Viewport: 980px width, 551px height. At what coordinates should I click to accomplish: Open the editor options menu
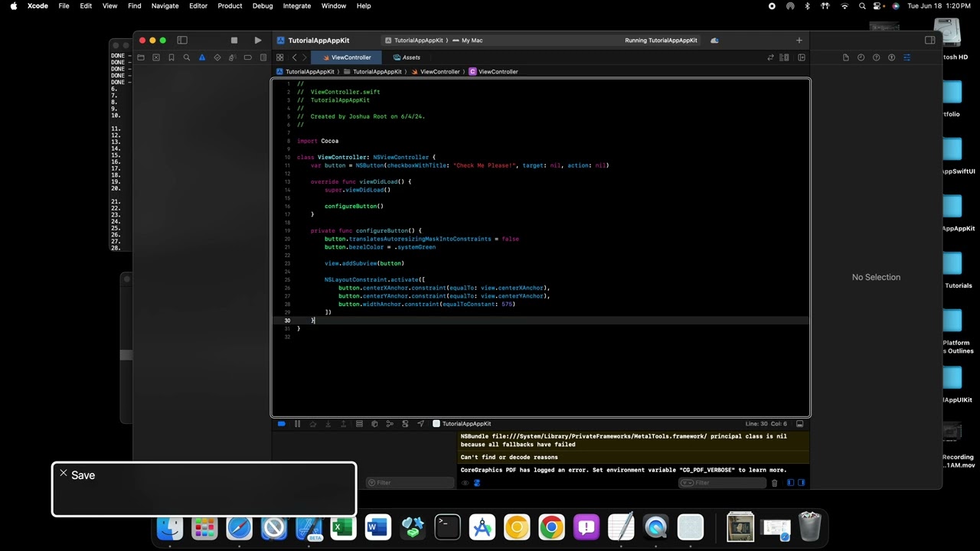click(x=785, y=57)
